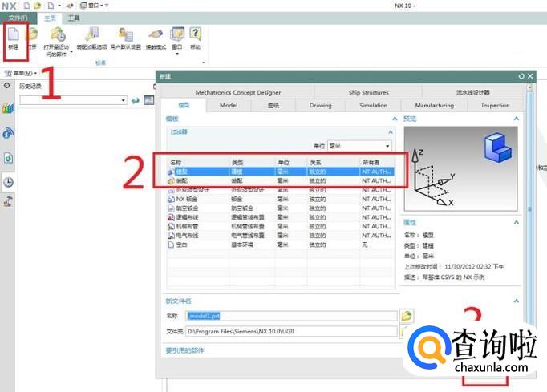This screenshot has width=547, height=392.
Task: Switch to the 主页 home ribbon tab
Action: pos(50,18)
